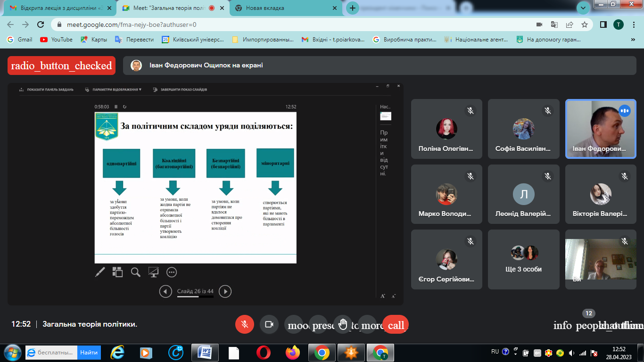The height and width of the screenshot is (362, 644).
Task: Click the magnifier zoom tool under slide
Action: coord(136,272)
